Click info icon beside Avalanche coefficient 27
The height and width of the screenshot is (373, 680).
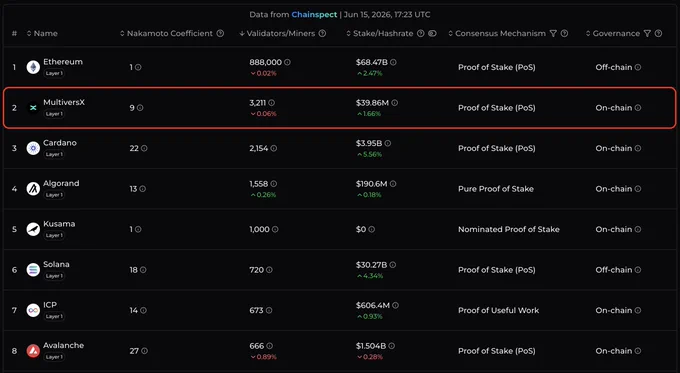(144, 351)
